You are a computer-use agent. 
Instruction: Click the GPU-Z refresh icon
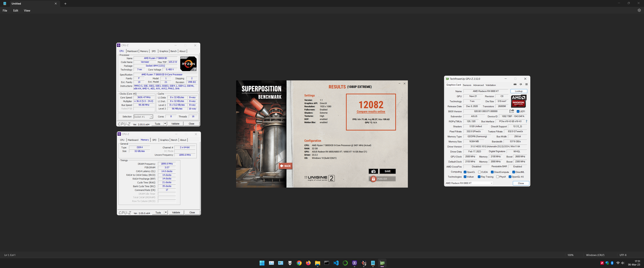point(521,84)
